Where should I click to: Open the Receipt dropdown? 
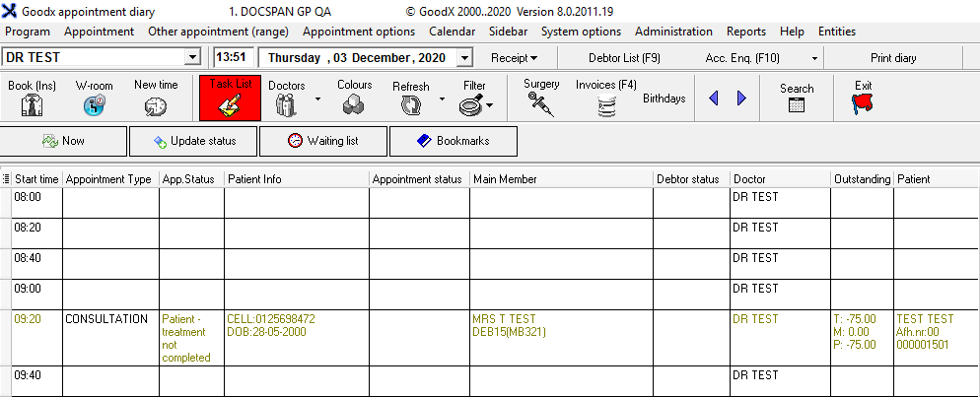[515, 58]
